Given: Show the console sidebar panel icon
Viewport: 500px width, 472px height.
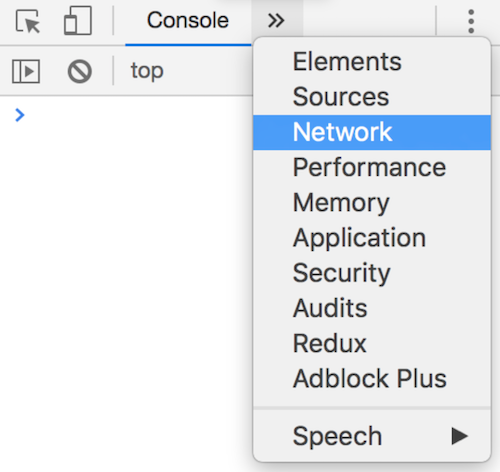Looking at the screenshot, I should point(26,71).
